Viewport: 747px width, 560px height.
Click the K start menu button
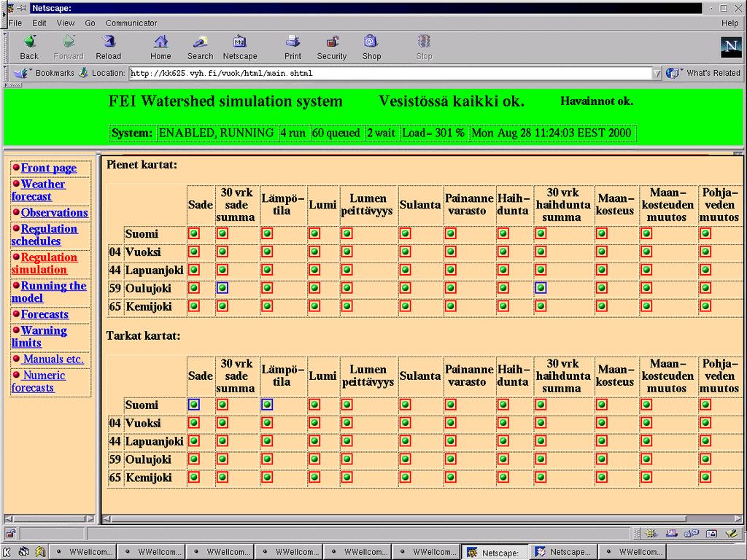tap(8, 552)
